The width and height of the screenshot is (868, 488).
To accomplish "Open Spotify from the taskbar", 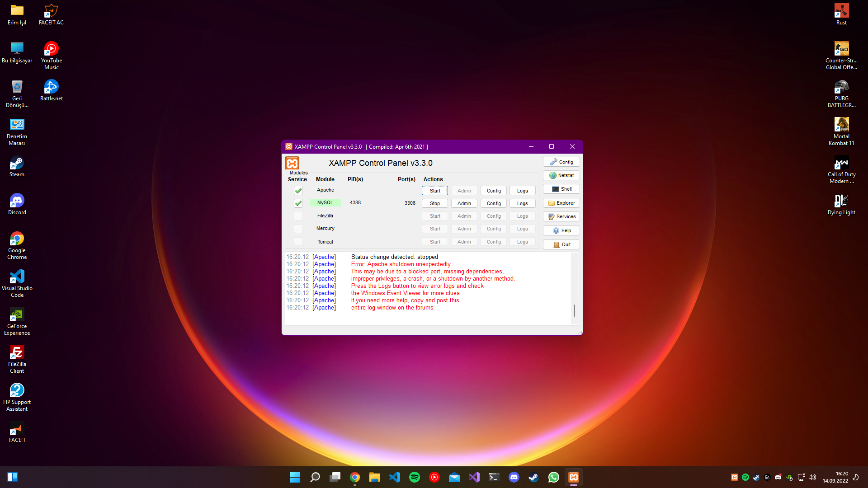I will point(415,477).
